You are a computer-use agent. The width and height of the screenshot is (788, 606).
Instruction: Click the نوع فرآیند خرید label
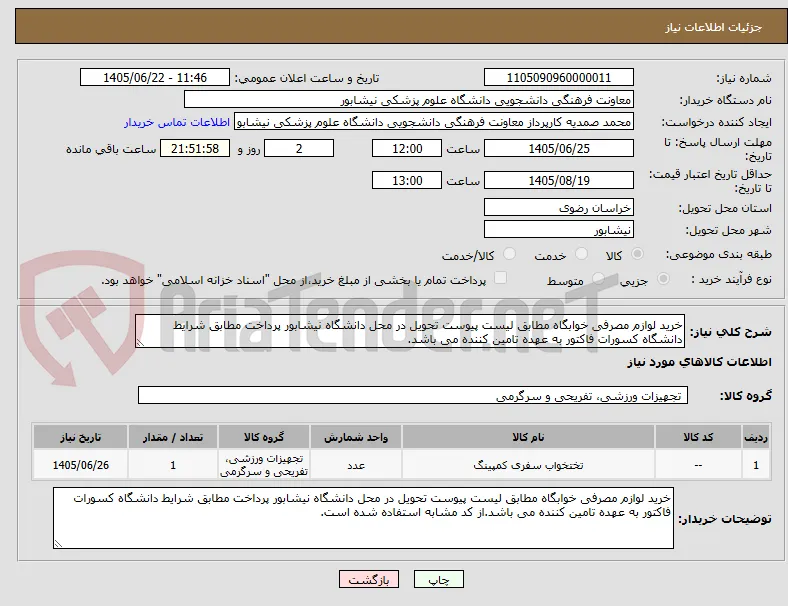(731, 279)
